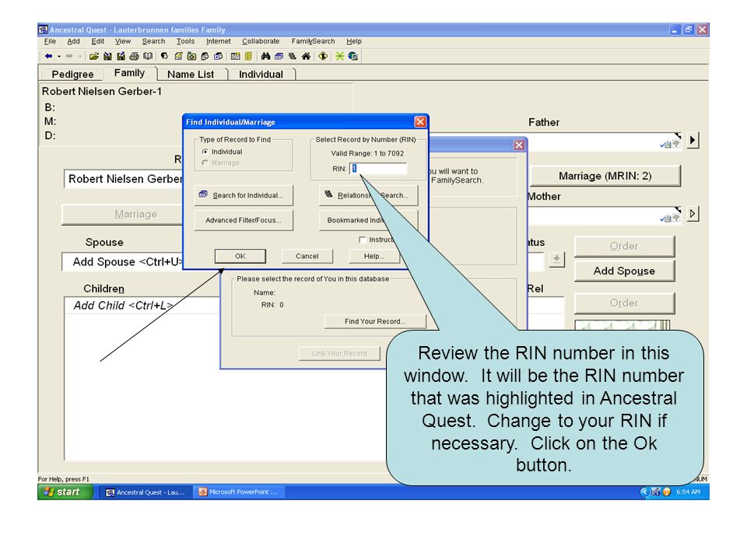747x560 pixels.
Task: Click the calendar grid toolbar icon
Action: pos(235,56)
